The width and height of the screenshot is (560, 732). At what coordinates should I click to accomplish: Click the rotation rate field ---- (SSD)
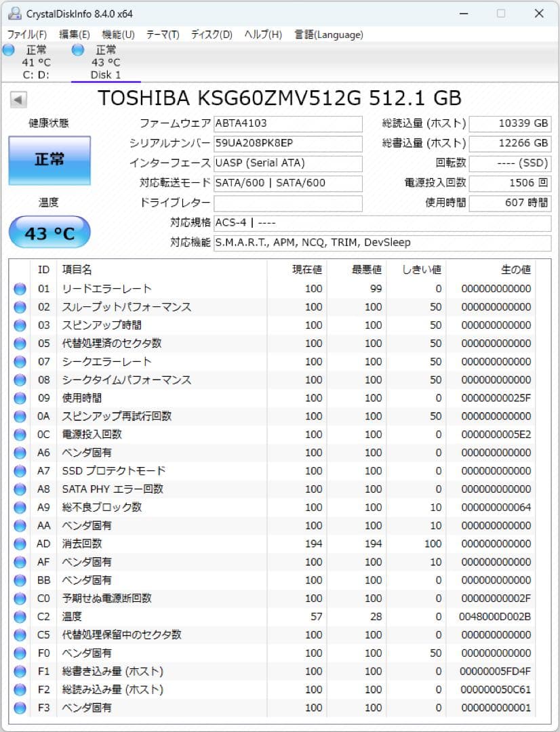point(510,163)
